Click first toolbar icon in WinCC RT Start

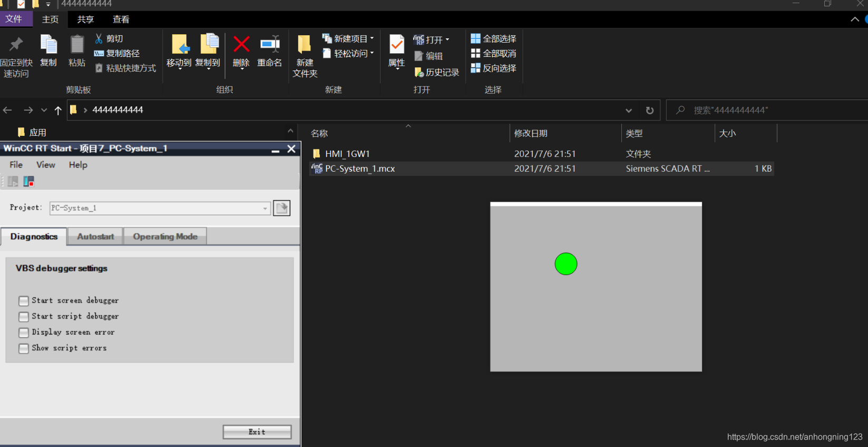click(13, 182)
